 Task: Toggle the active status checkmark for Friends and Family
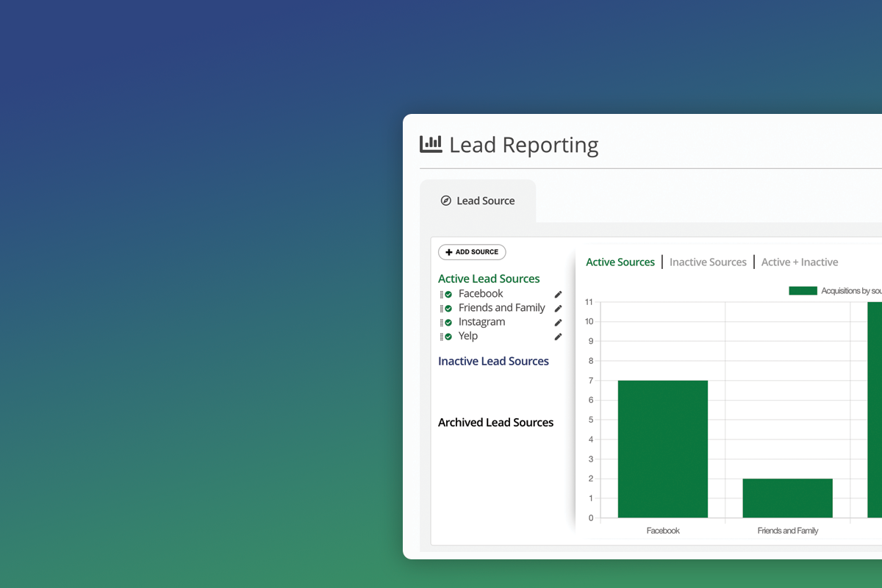[x=448, y=307]
